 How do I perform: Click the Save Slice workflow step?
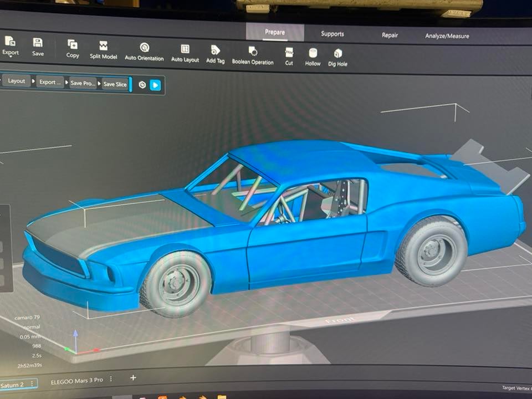tap(115, 84)
